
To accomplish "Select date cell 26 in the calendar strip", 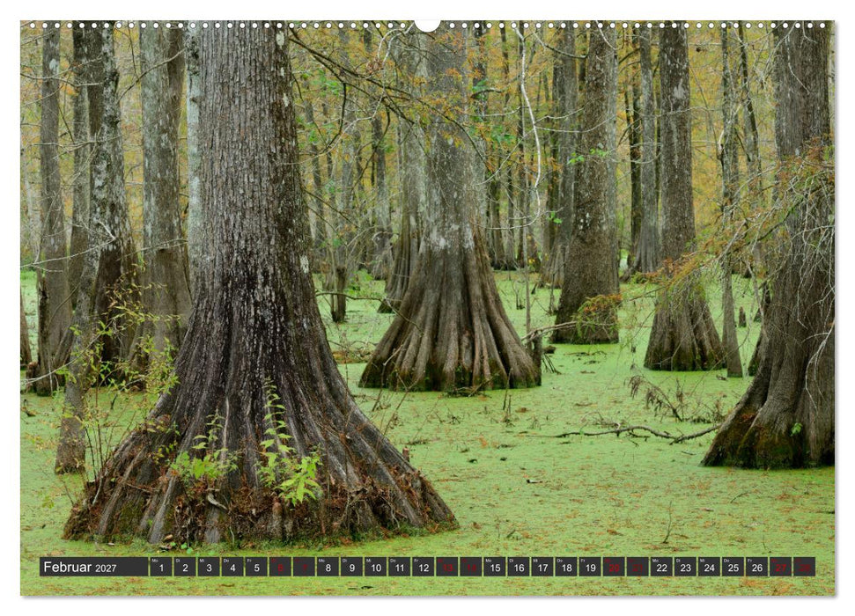I will 757,567.
